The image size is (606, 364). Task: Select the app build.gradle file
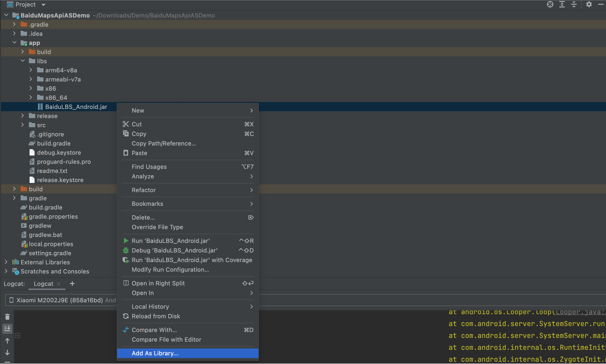54,143
